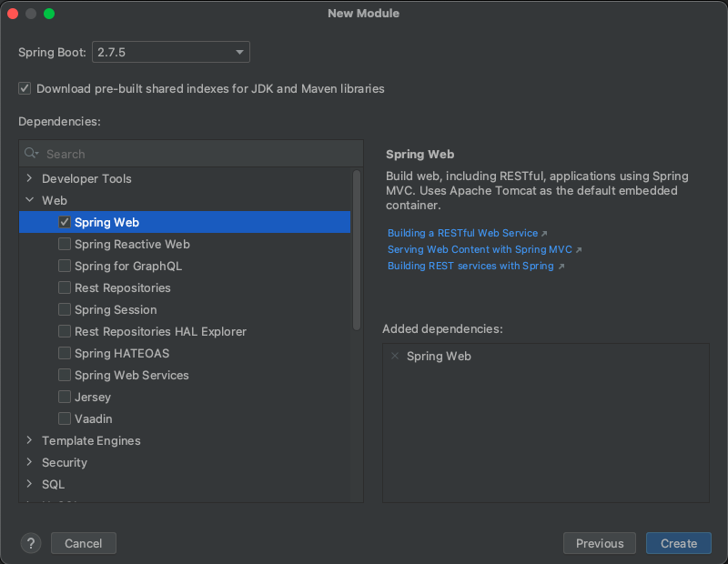Click the macOS green zoom button
728x564 pixels.
point(49,14)
